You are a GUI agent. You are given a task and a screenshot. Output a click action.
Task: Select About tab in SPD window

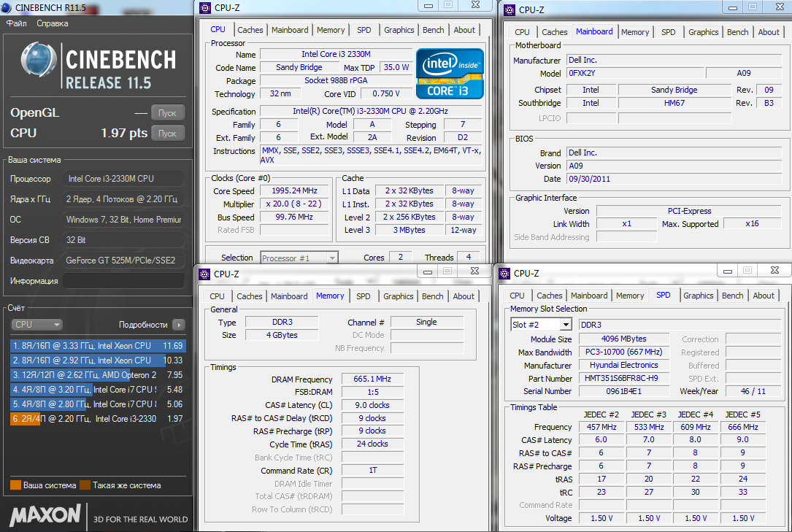pyautogui.click(x=764, y=296)
